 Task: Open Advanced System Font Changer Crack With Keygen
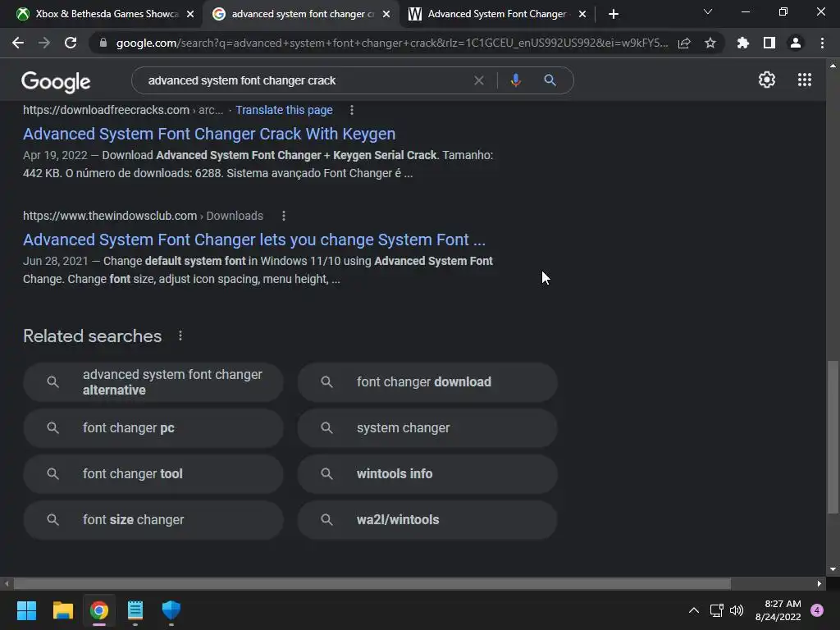[209, 134]
